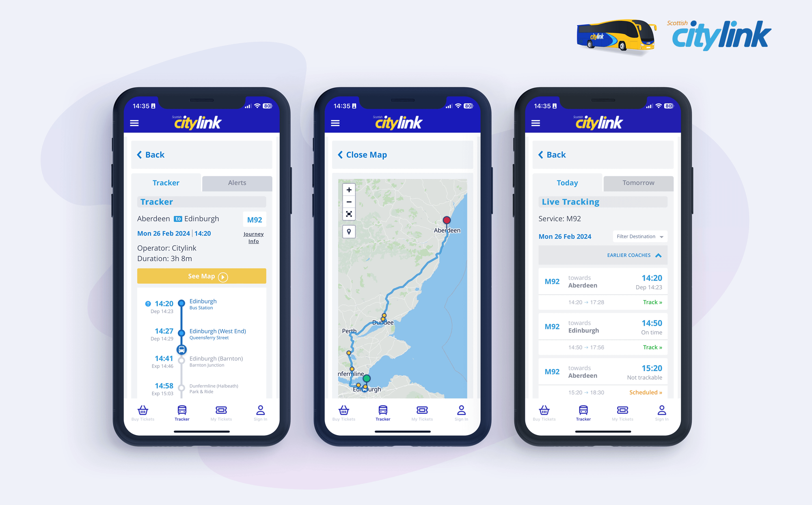Switch to the Alerts tab
The height and width of the screenshot is (505, 812).
[x=237, y=182]
